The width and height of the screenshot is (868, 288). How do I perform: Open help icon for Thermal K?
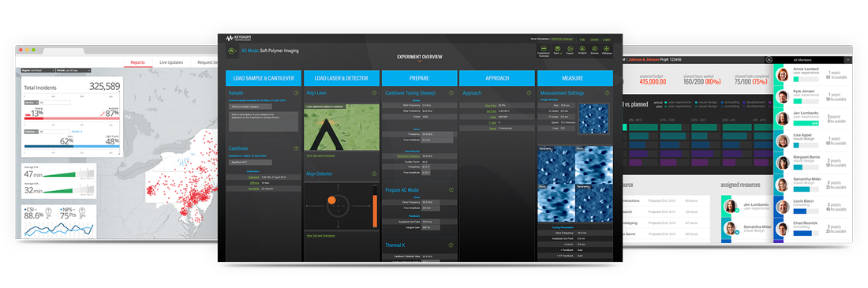(451, 245)
